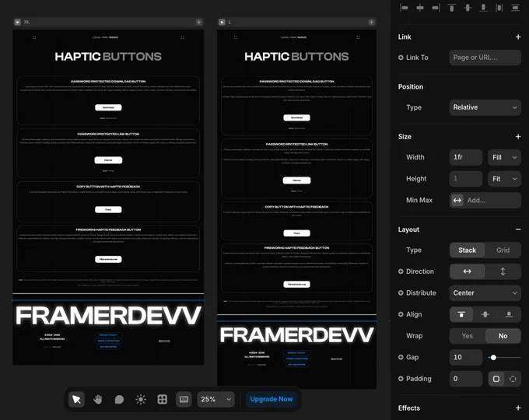Click Download button in L frame
The image size is (529, 420).
296,117
